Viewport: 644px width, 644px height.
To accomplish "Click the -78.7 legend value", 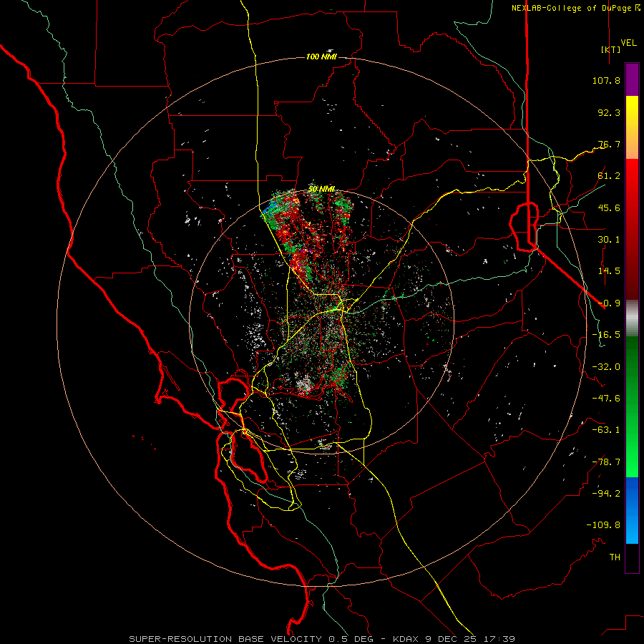I will [x=606, y=462].
